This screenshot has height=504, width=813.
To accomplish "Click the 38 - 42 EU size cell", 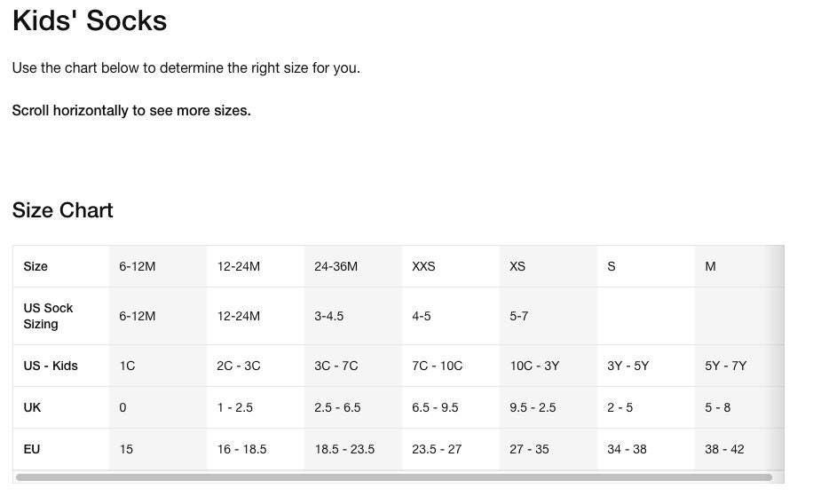I will point(724,449).
